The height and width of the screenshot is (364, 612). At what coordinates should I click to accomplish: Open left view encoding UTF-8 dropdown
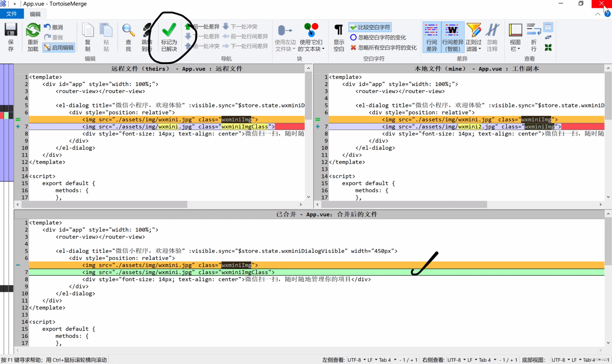pos(356,360)
